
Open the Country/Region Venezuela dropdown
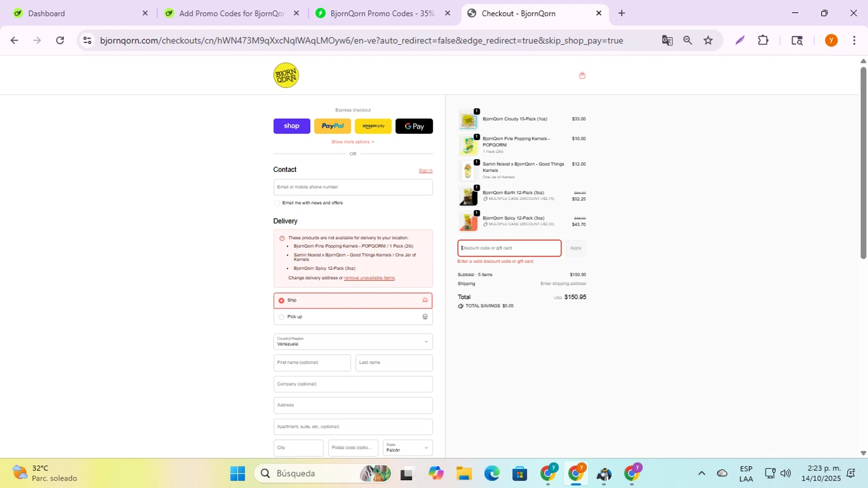pyautogui.click(x=353, y=342)
